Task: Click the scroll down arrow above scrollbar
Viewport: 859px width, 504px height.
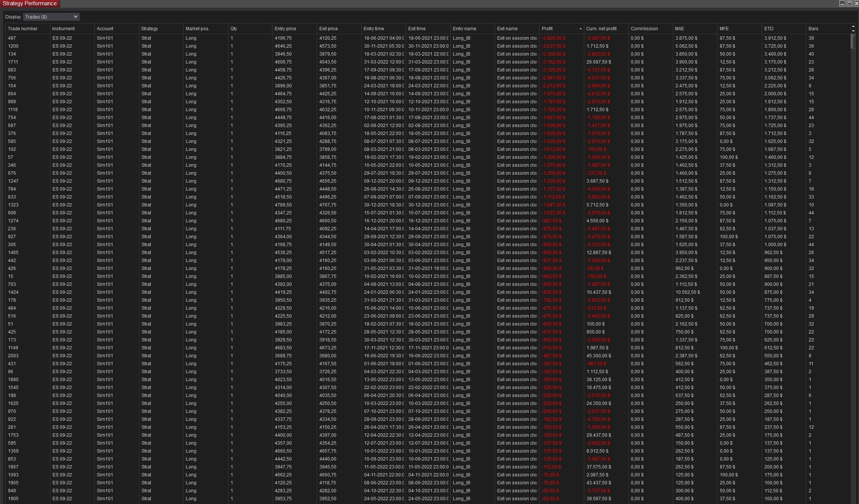Action: pyautogui.click(x=853, y=31)
